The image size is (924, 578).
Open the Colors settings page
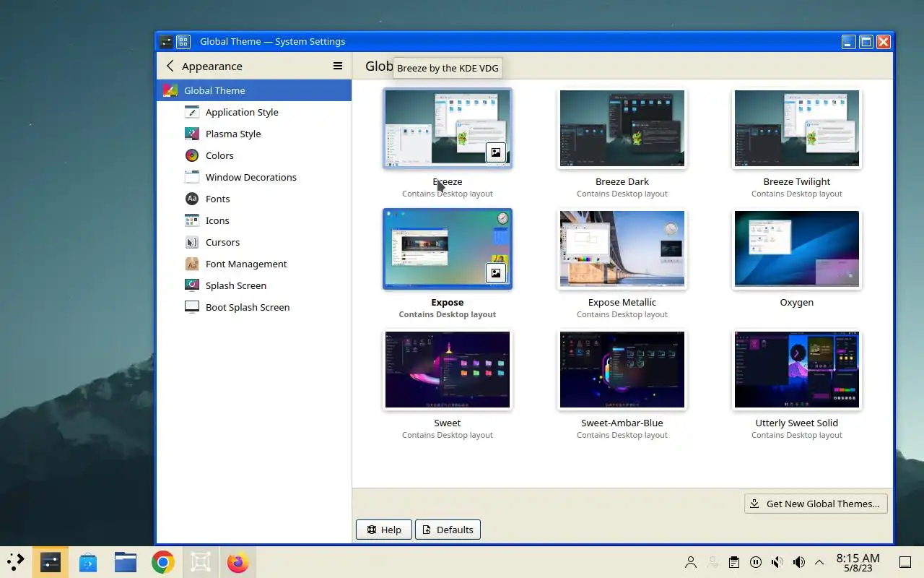(254, 155)
